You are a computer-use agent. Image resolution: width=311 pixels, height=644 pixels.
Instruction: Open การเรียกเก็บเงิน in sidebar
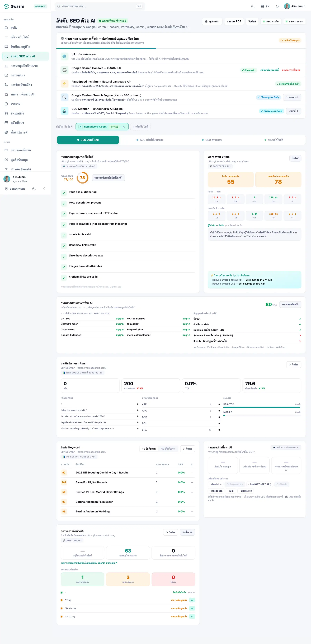point(25,150)
